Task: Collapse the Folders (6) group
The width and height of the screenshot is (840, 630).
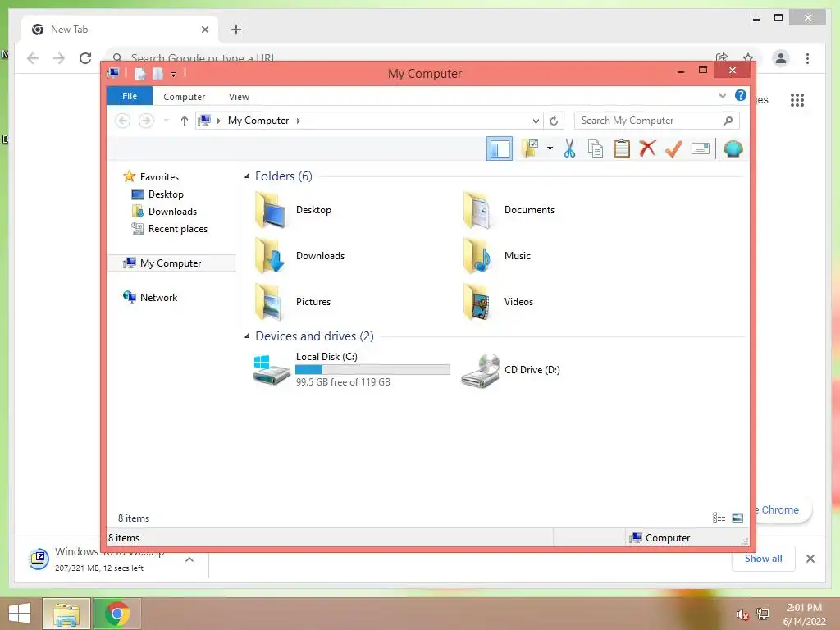Action: [247, 176]
